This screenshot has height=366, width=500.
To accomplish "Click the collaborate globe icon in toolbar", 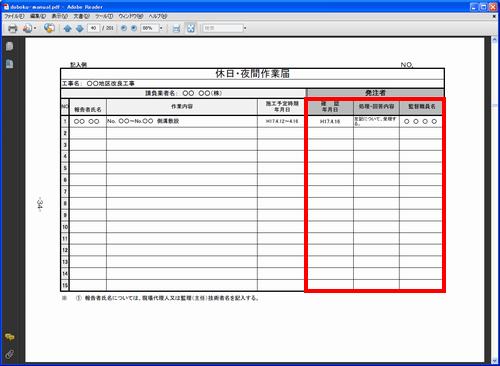I will [49, 28].
